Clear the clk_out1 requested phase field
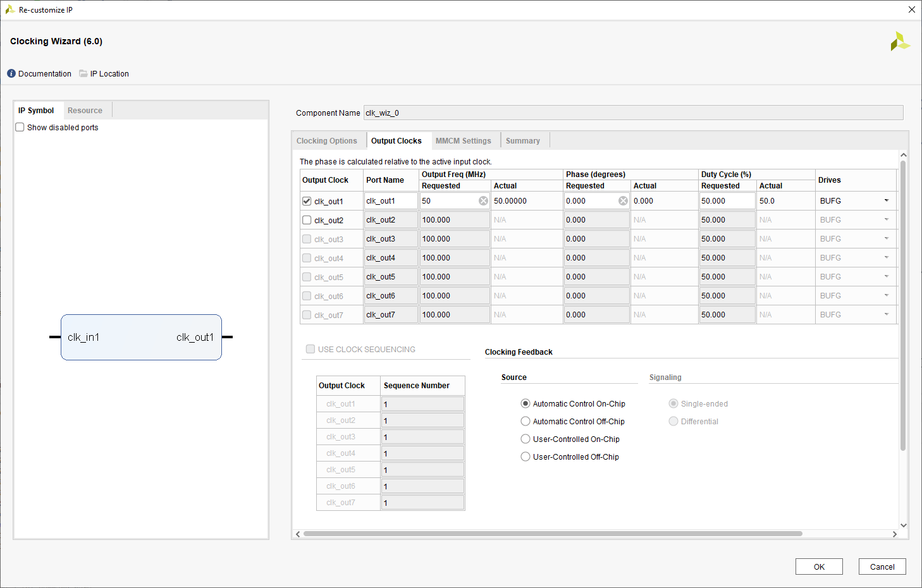 623,201
